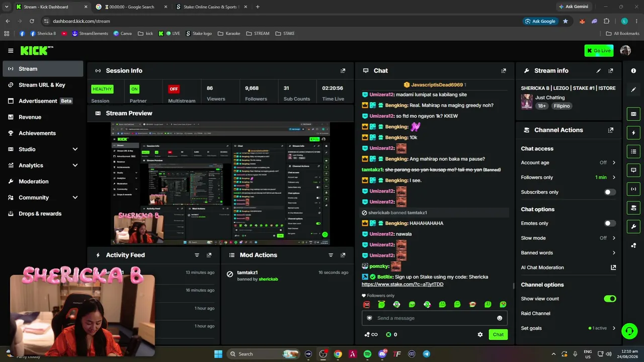Toggle the channel actions widget in right rail
This screenshot has height=362, width=644.
633,208
